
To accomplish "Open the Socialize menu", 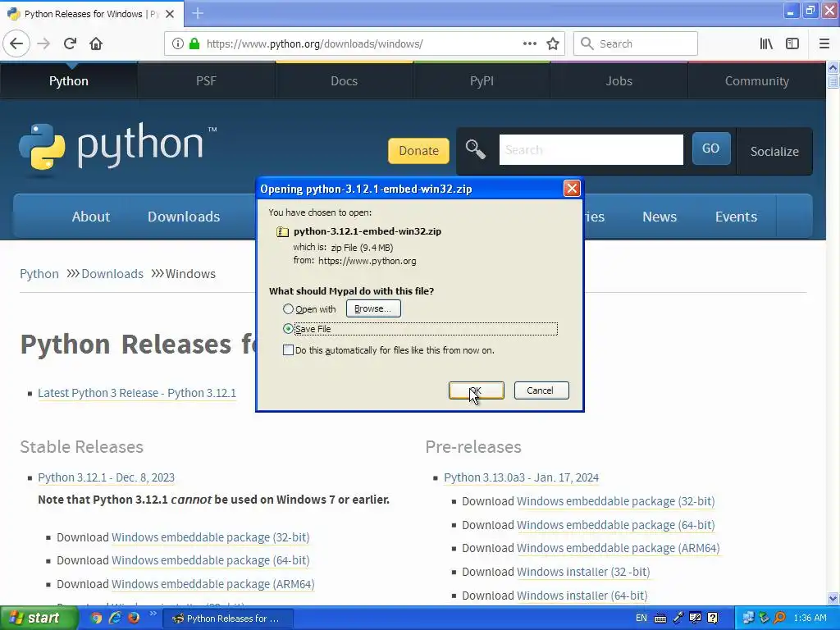I will 774,152.
